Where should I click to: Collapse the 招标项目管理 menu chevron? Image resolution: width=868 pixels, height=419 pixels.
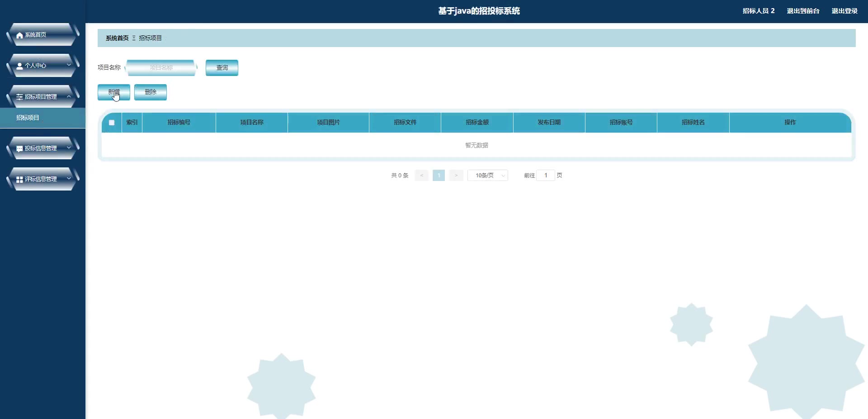[69, 96]
